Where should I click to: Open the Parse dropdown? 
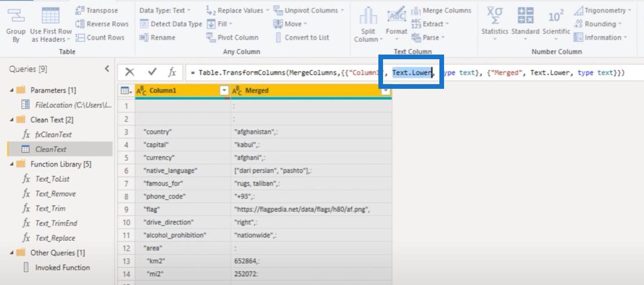(x=428, y=38)
